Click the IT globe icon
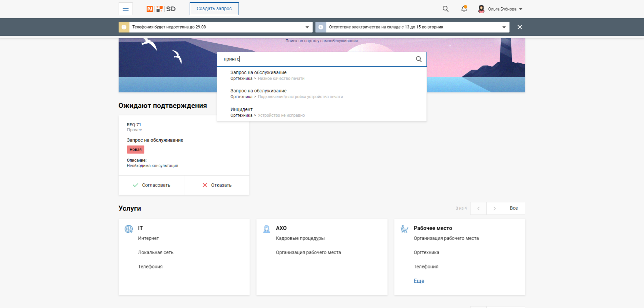Viewport: 644px width, 308px height. coord(129,229)
